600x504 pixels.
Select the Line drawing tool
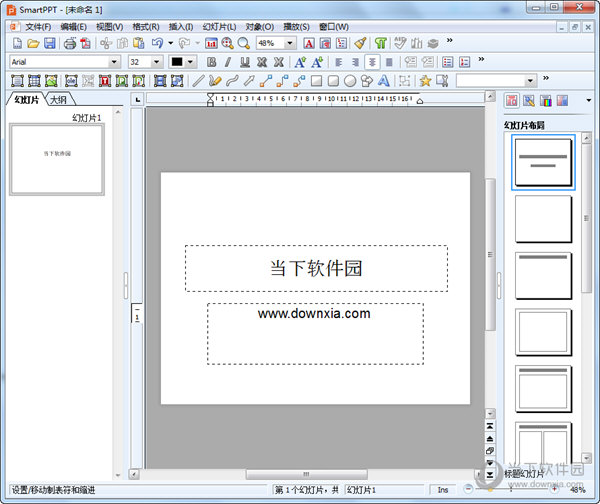[x=198, y=81]
